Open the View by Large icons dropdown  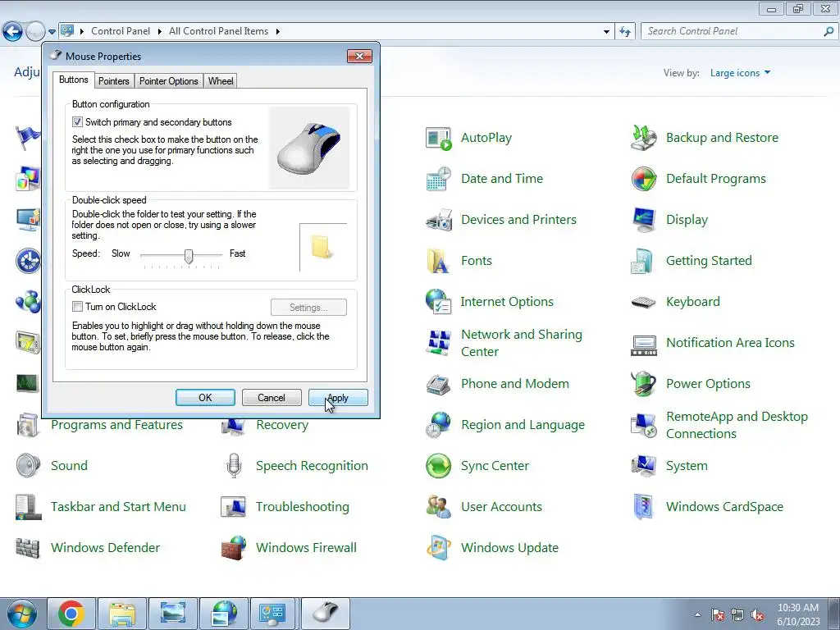tap(741, 73)
